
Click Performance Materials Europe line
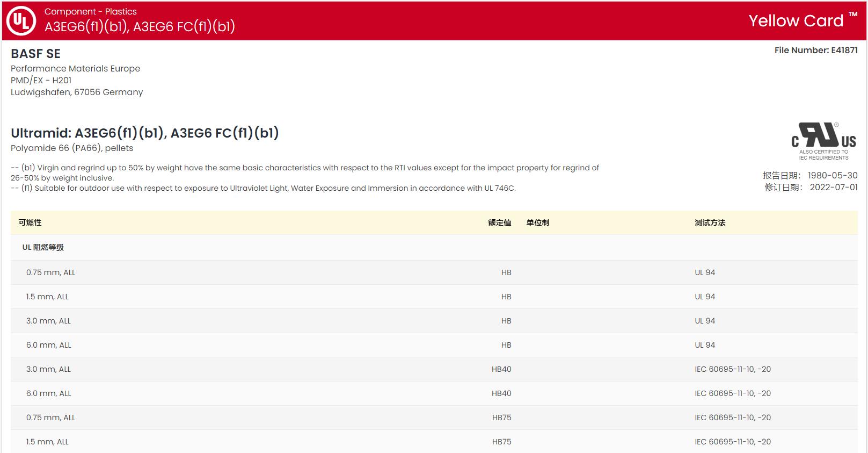pyautogui.click(x=75, y=68)
